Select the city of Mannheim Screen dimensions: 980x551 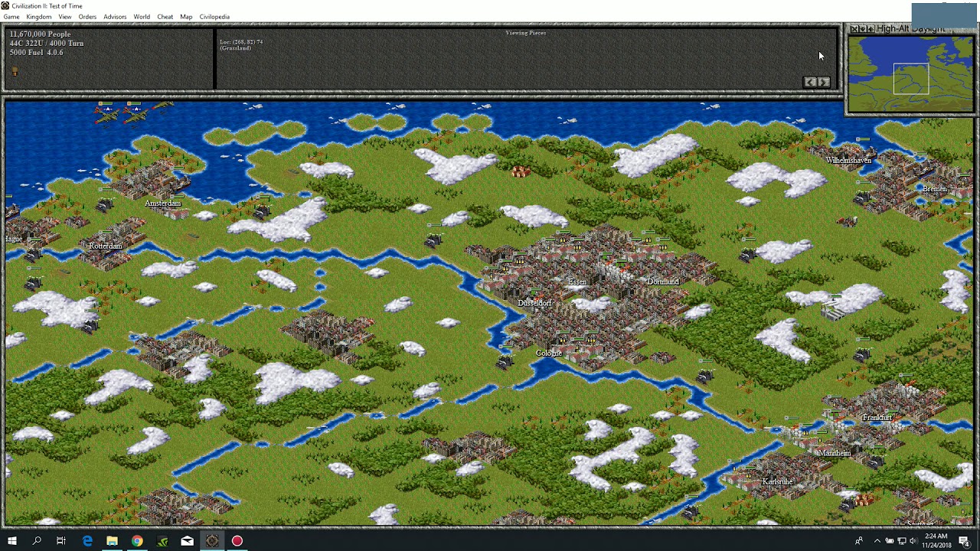point(835,453)
